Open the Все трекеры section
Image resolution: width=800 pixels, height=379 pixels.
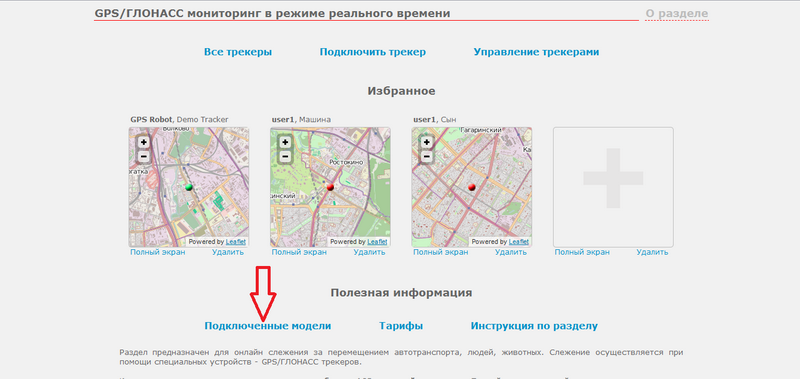click(238, 52)
